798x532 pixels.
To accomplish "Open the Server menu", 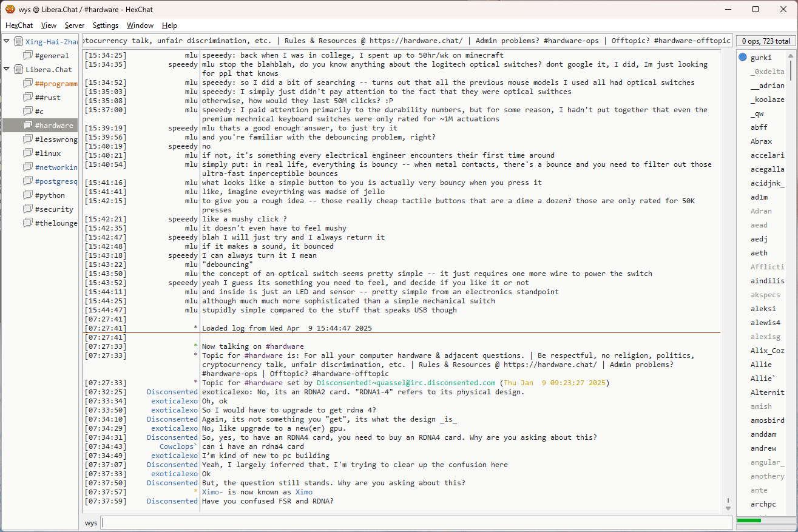I will (x=75, y=25).
